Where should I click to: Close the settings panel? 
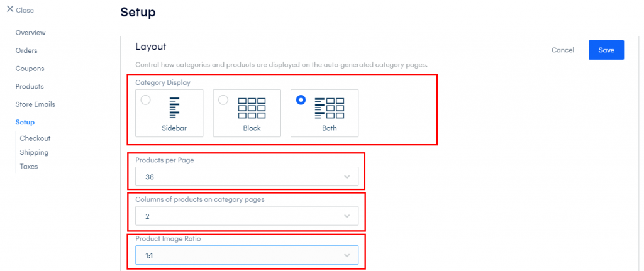(x=20, y=10)
